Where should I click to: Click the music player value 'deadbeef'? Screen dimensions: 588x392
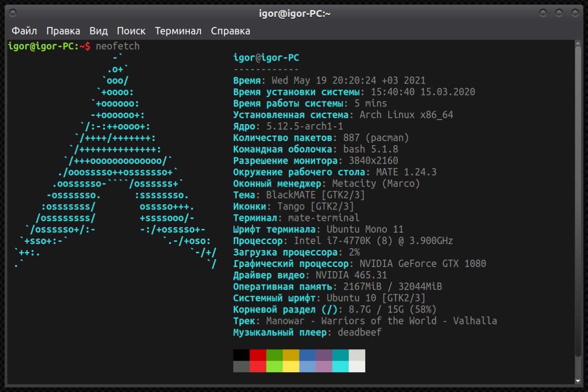coord(360,332)
